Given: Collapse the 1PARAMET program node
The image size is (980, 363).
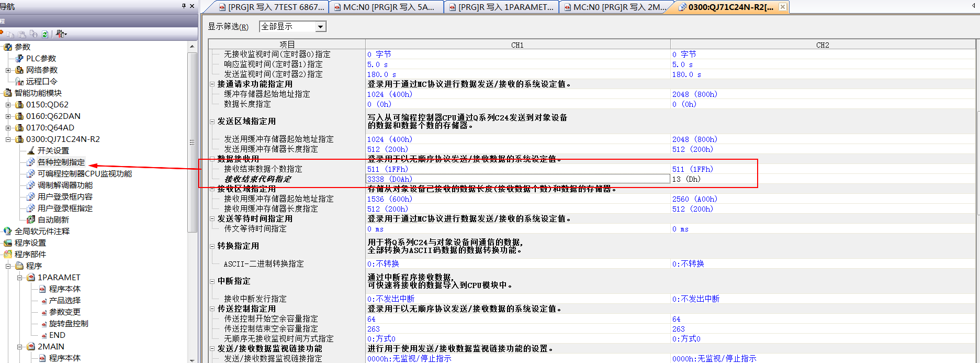Looking at the screenshot, I should [x=19, y=277].
